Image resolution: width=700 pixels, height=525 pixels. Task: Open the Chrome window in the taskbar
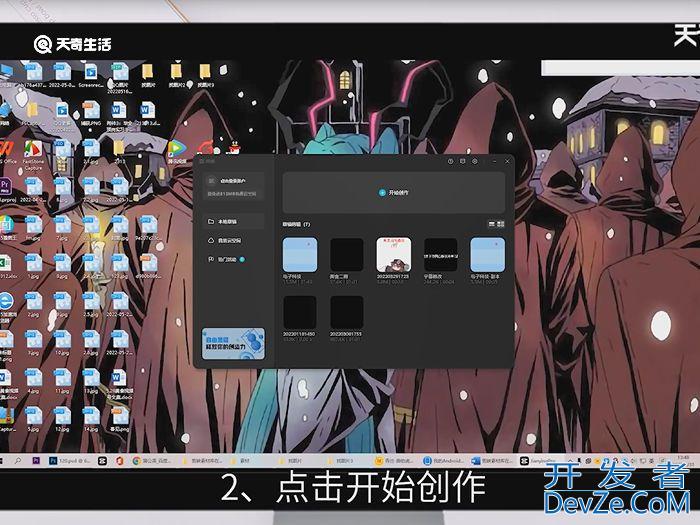pos(152,461)
